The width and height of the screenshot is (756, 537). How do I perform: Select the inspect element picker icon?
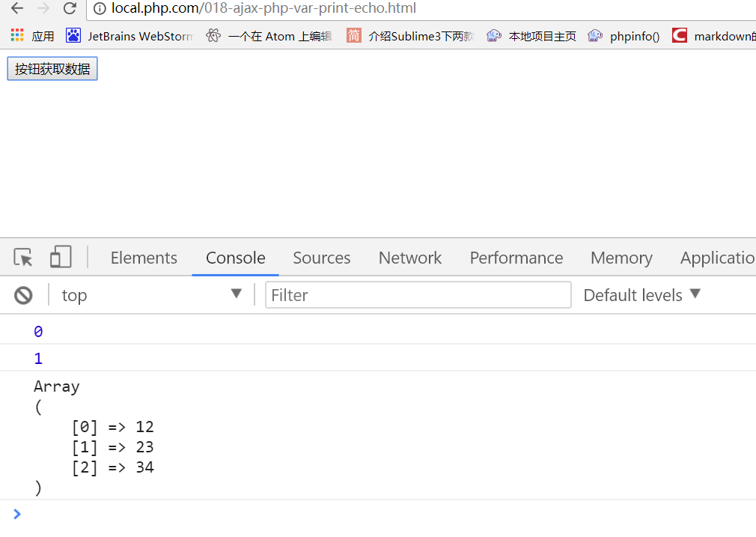23,258
